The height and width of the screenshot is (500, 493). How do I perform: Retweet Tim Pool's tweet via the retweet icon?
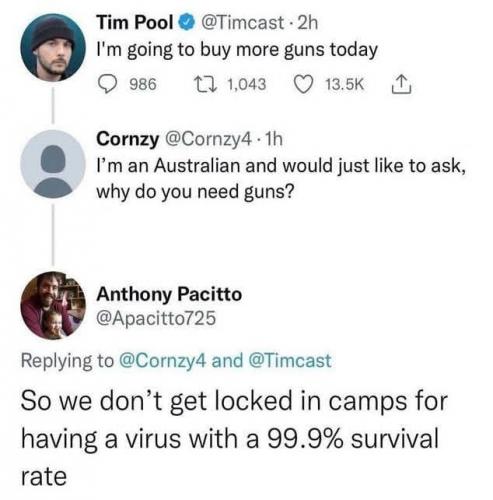tap(205, 84)
